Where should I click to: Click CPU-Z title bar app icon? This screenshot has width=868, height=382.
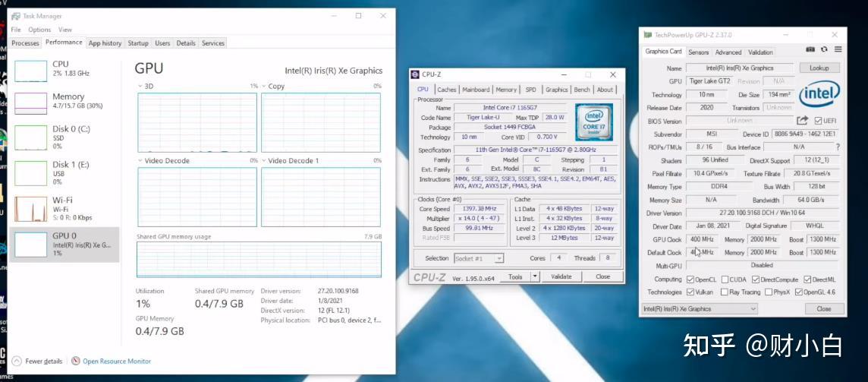point(416,74)
